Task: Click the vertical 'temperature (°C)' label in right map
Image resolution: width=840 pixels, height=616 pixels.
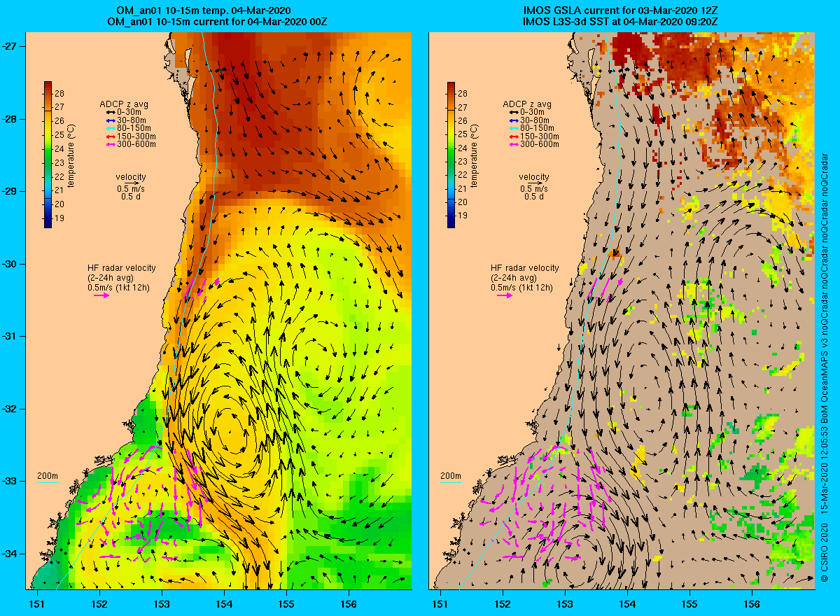Action: coord(475,156)
